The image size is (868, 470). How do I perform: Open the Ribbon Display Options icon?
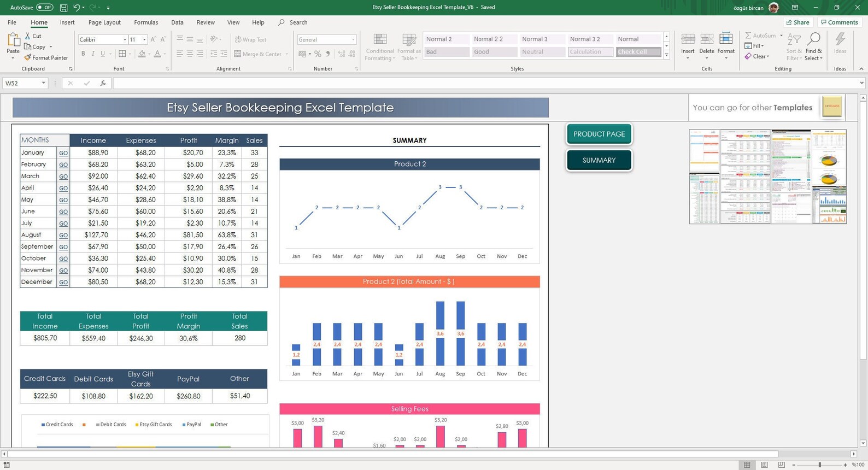pyautogui.click(x=795, y=8)
